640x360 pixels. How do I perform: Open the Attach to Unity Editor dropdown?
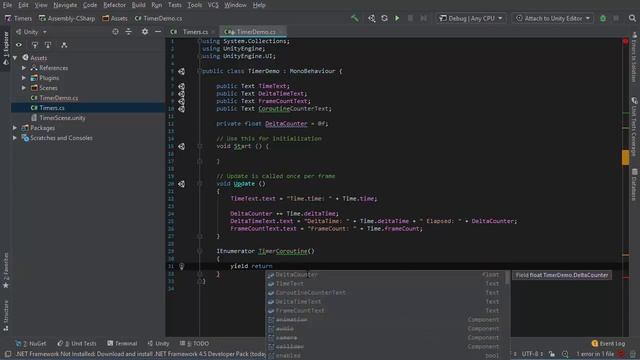[553, 18]
